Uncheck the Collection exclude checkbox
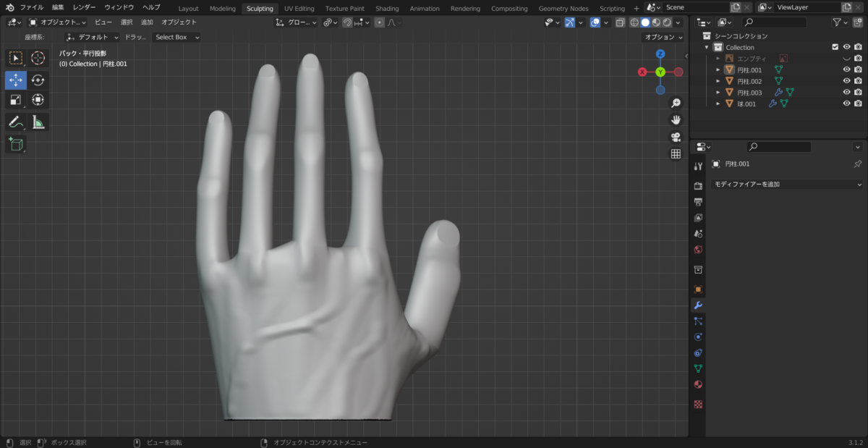Image resolution: width=868 pixels, height=448 pixels. pos(835,47)
